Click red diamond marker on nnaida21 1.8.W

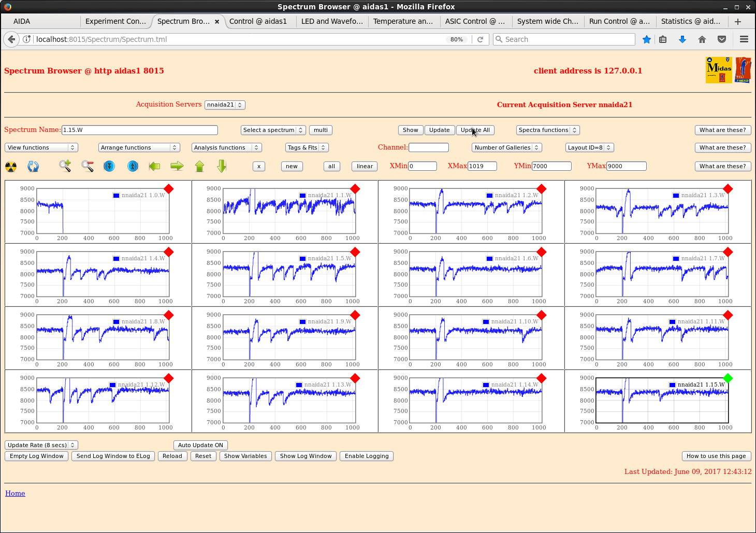[169, 315]
